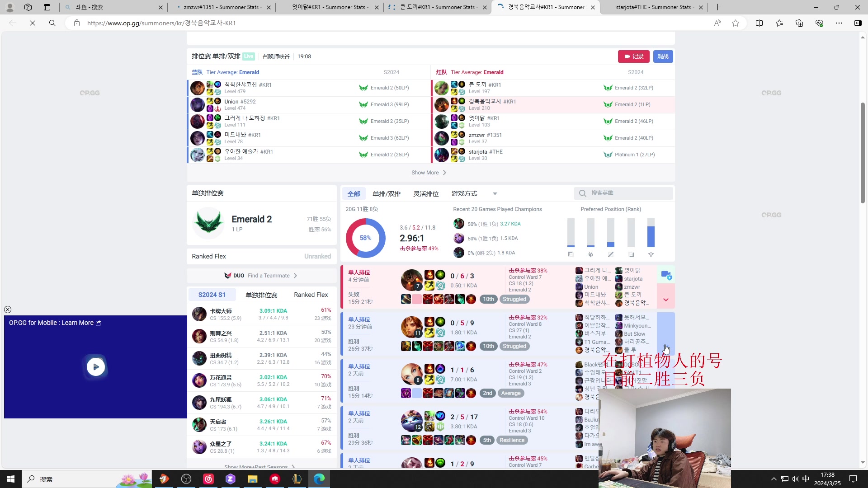Open a new browser tab
This screenshot has height=488, width=868.
pyautogui.click(x=717, y=7)
